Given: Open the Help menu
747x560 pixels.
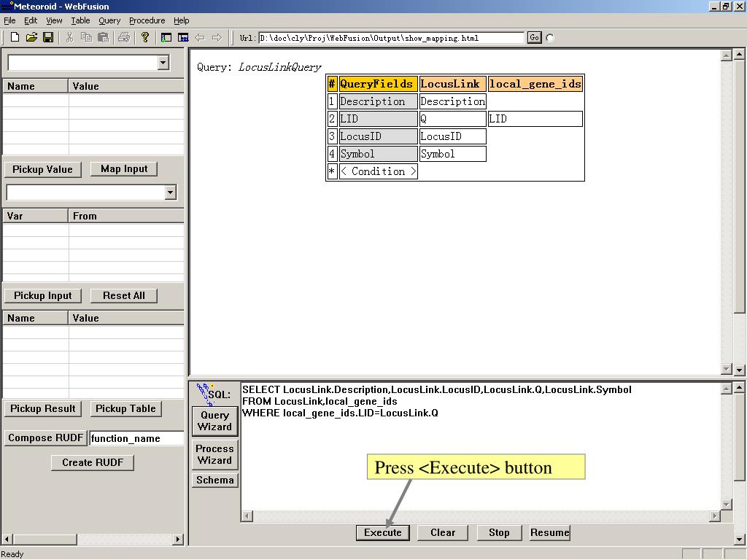Looking at the screenshot, I should (181, 20).
